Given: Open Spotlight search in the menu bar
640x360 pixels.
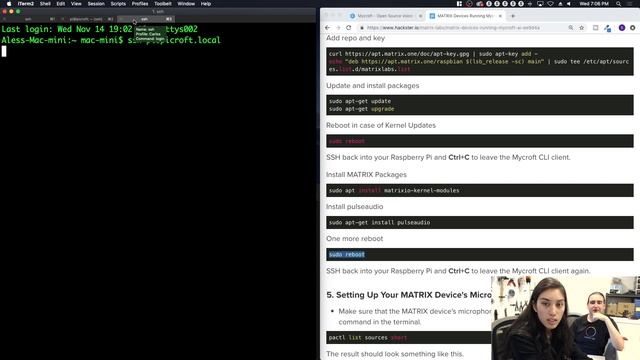Looking at the screenshot, I should tap(618, 4).
